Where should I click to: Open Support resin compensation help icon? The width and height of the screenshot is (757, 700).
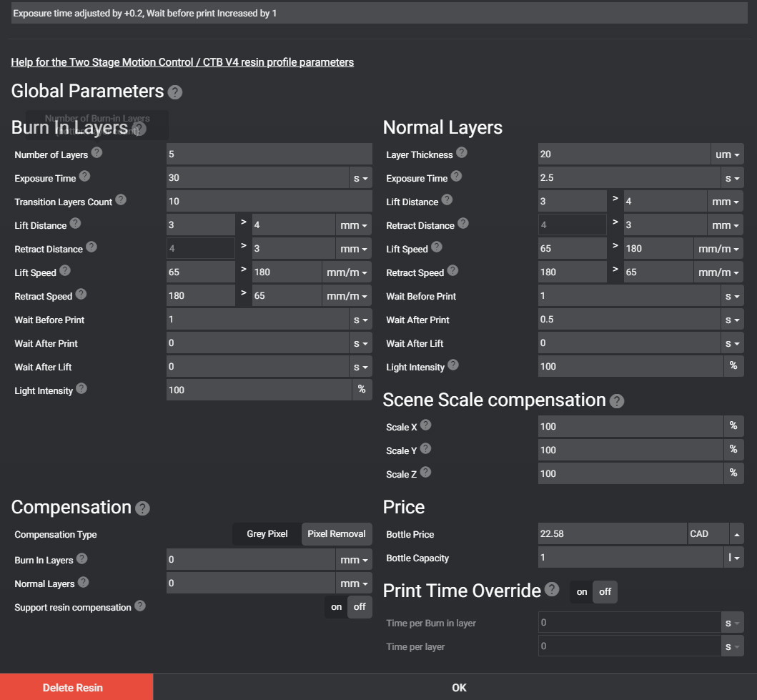click(140, 606)
